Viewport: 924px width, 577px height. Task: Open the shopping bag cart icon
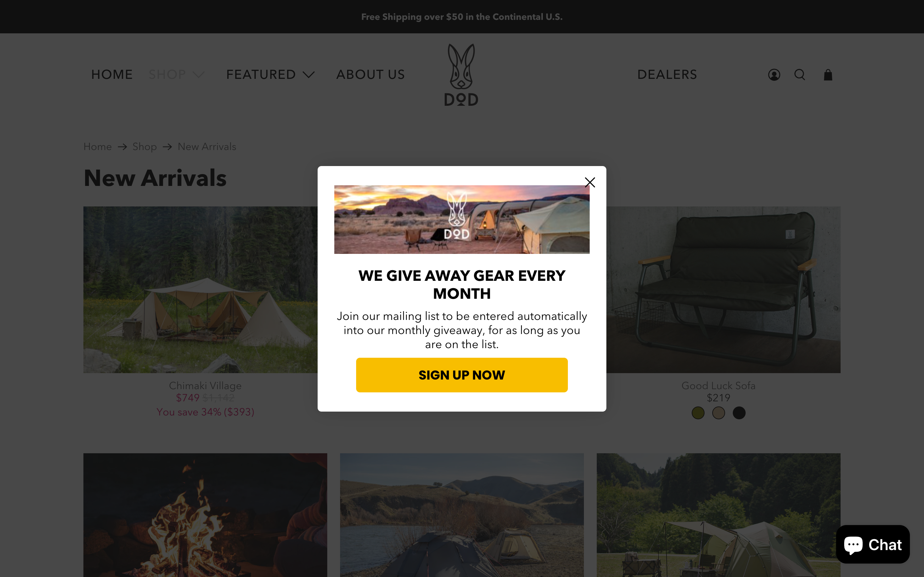(x=828, y=75)
